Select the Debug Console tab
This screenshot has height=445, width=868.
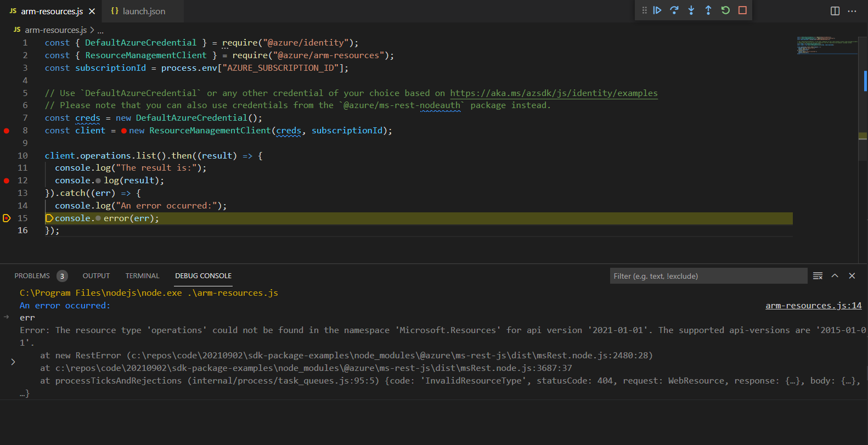point(203,276)
